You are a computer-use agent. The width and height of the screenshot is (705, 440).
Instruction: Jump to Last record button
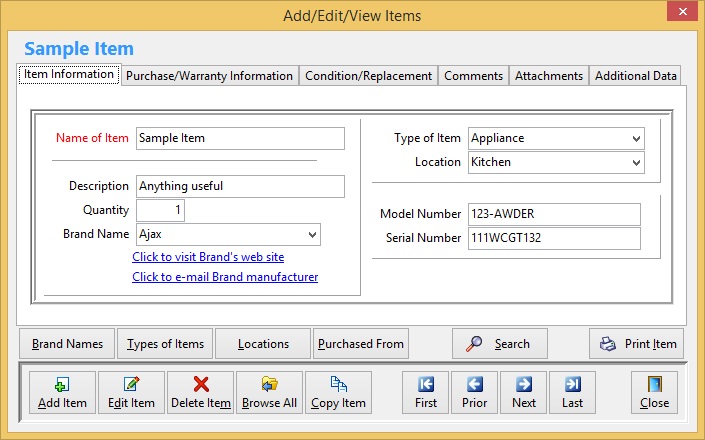572,392
